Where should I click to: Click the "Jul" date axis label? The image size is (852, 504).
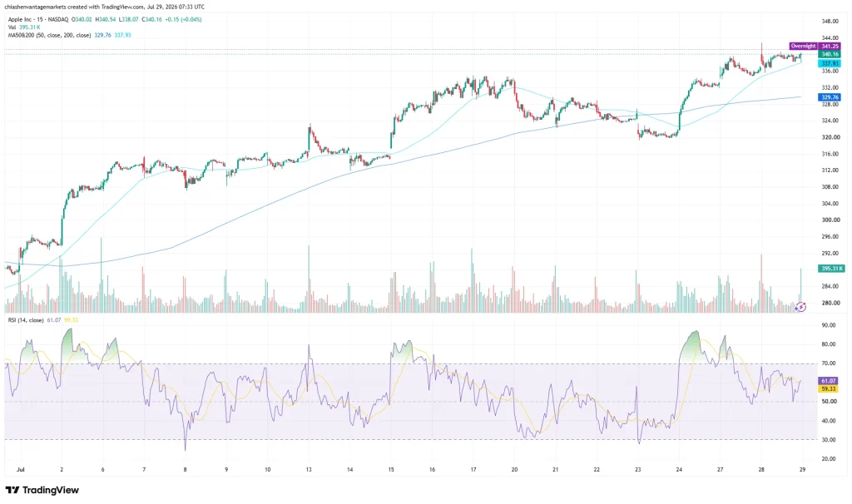point(21,469)
